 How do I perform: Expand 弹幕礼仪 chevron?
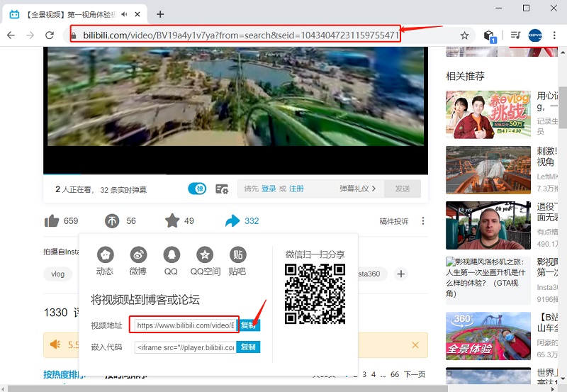pos(374,189)
